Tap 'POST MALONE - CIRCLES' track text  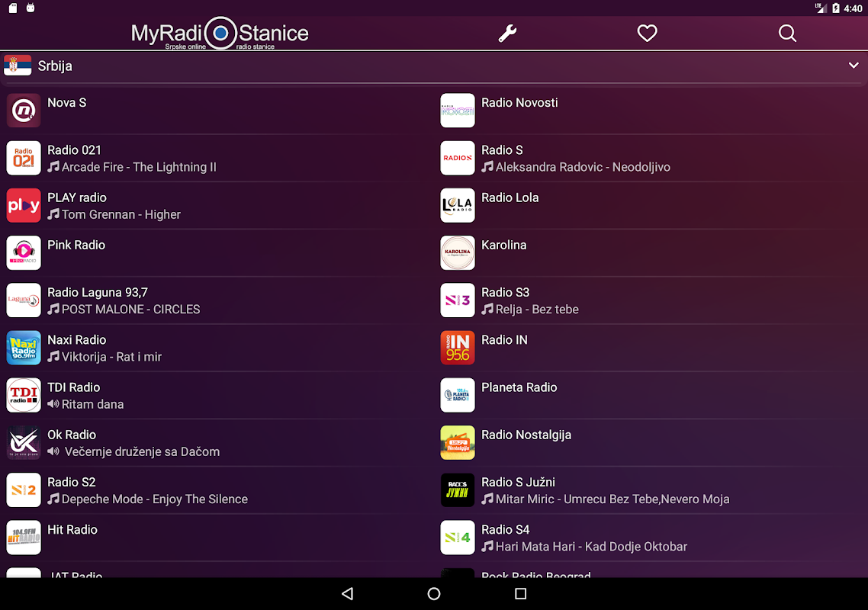coord(130,310)
